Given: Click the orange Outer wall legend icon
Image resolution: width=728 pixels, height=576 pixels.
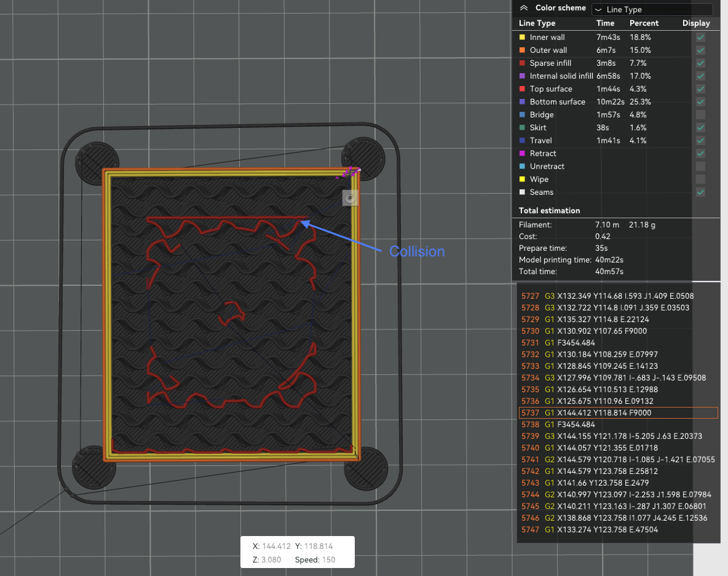Looking at the screenshot, I should (x=523, y=50).
